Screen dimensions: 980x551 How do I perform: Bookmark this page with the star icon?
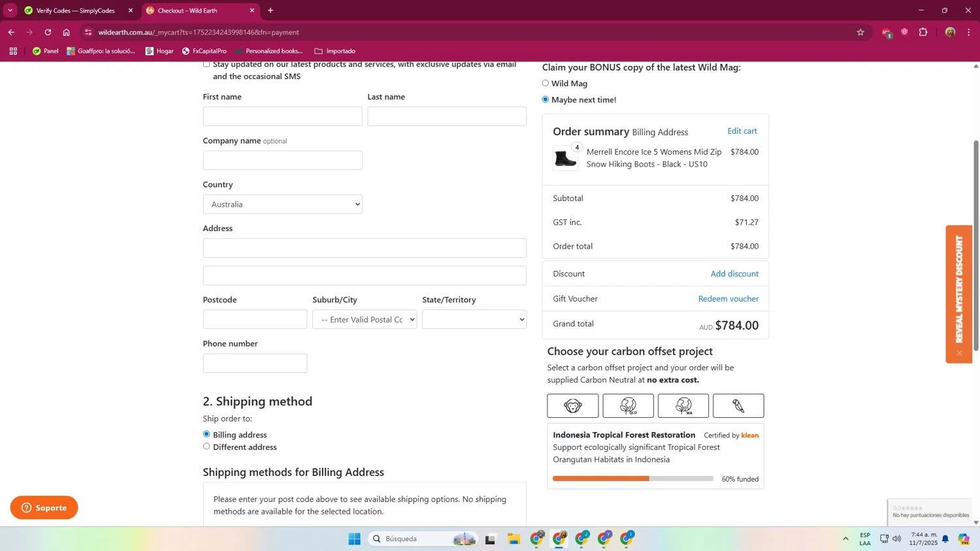(x=860, y=32)
